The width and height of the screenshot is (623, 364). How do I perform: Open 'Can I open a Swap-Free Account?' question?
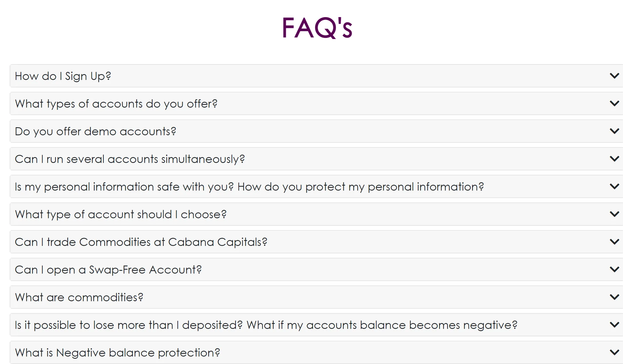tap(316, 269)
